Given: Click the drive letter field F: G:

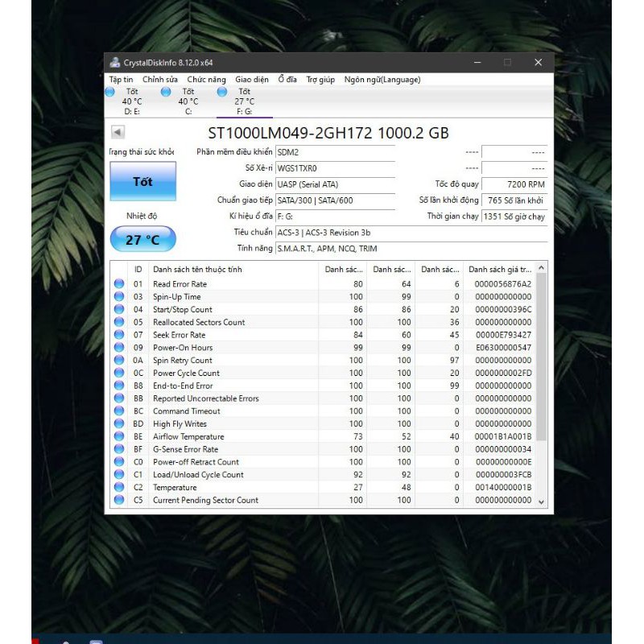Looking at the screenshot, I should tap(335, 217).
